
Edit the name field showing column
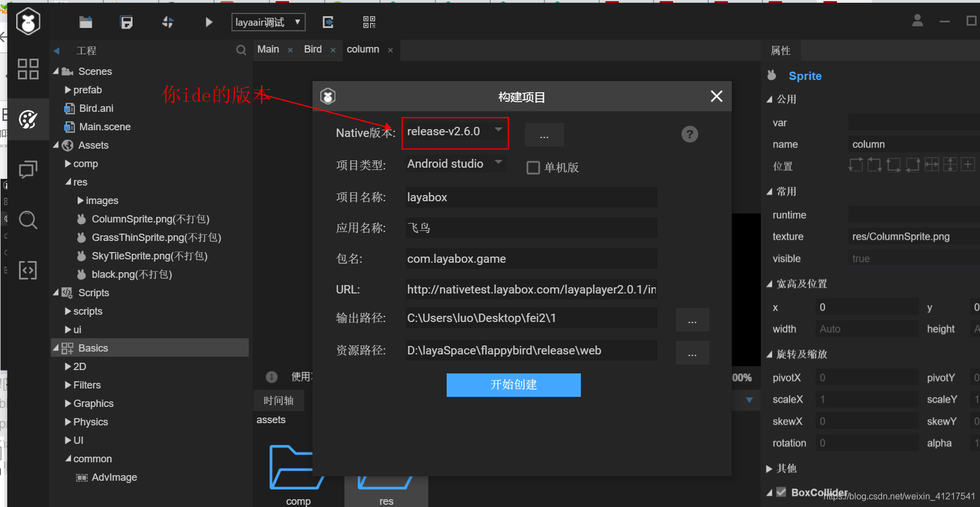914,144
